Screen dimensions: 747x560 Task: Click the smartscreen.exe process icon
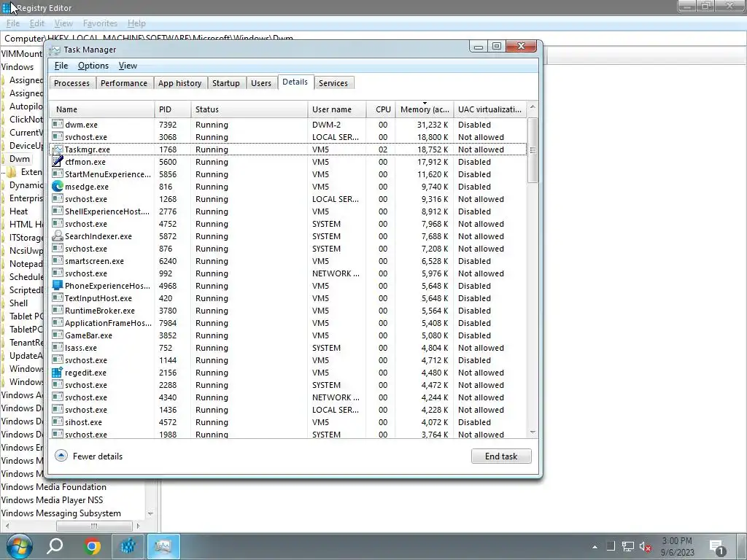[x=58, y=260]
